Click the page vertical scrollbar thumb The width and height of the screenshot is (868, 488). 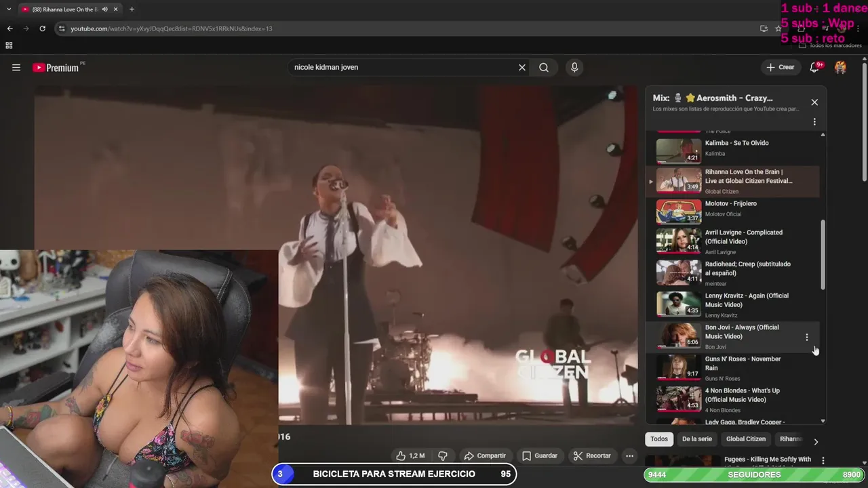click(865, 122)
